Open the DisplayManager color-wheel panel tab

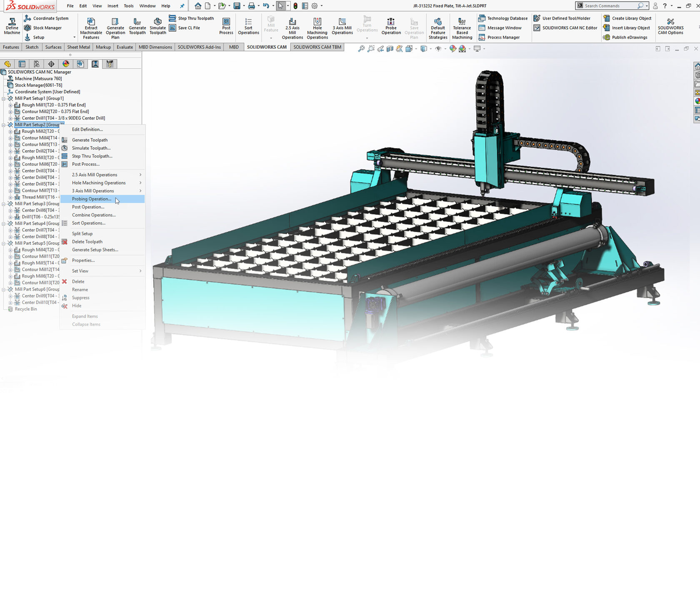pos(66,64)
